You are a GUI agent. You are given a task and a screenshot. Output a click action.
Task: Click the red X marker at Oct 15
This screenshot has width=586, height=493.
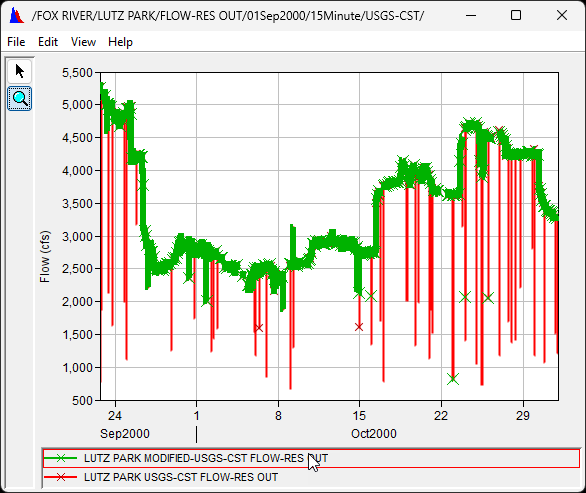359,327
